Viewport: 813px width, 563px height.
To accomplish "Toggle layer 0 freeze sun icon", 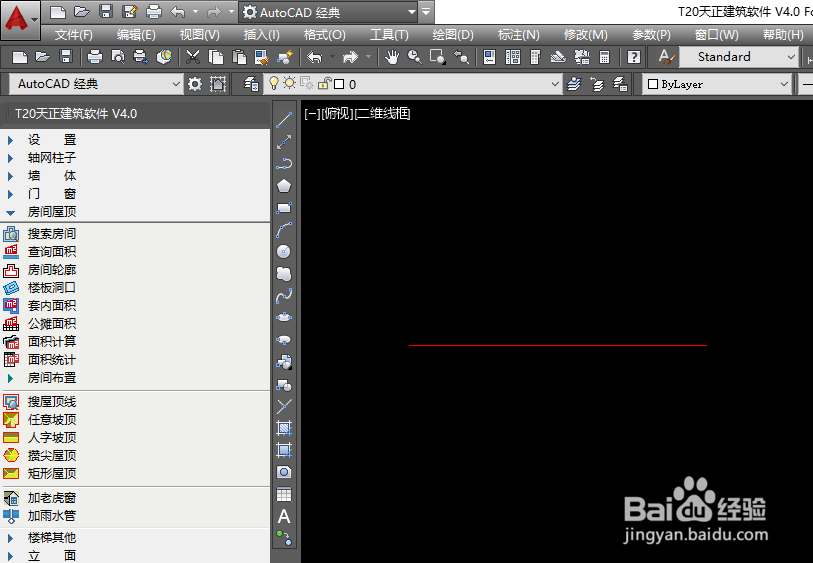I will 289,83.
